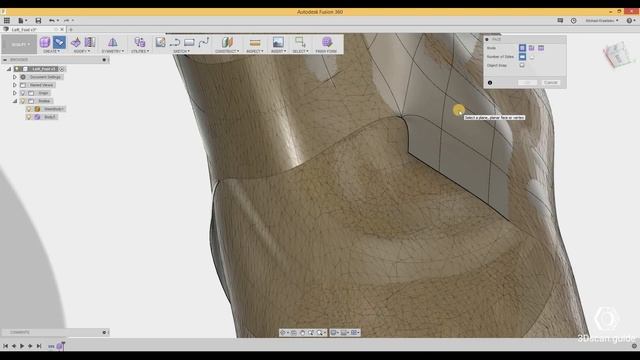Click the ViewCube in the canvas corner
The width and height of the screenshot is (640, 360).
tap(618, 55)
